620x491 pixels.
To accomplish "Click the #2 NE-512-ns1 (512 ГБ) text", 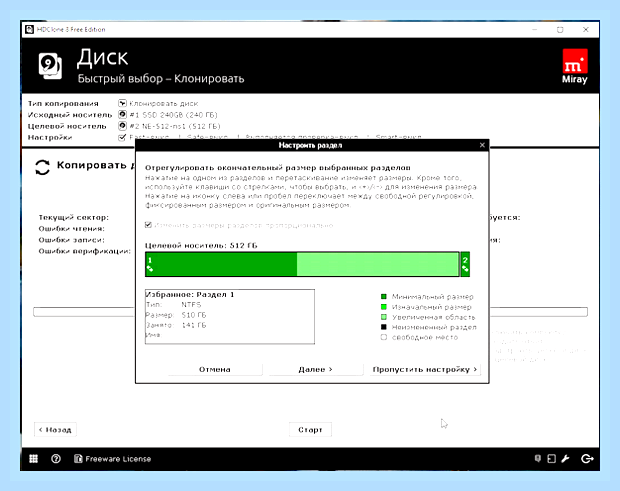I will (x=175, y=127).
